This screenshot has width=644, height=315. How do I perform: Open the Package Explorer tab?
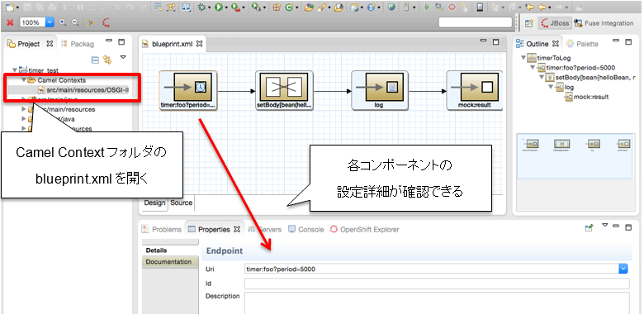(x=78, y=44)
